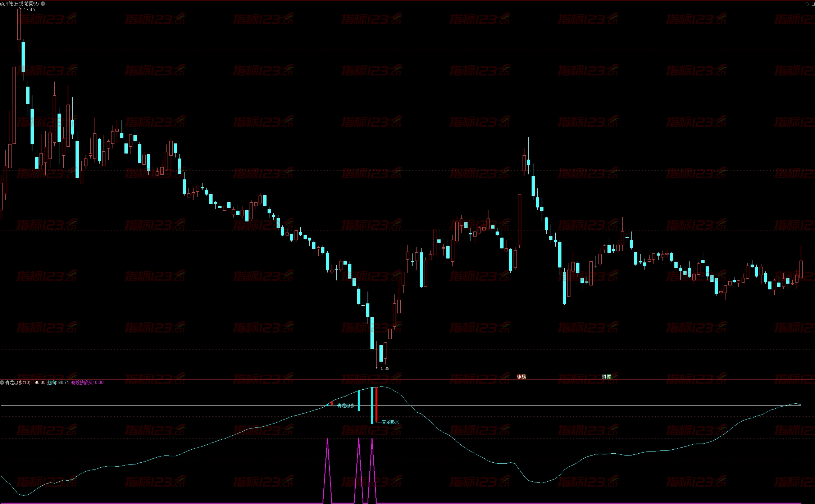
Task: Click the 17.45 high price label
Action: 29,10
